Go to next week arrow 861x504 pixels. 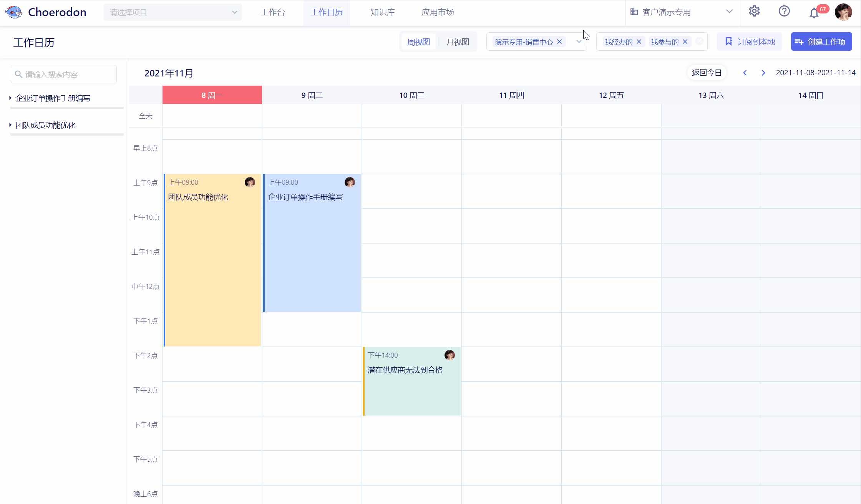763,73
